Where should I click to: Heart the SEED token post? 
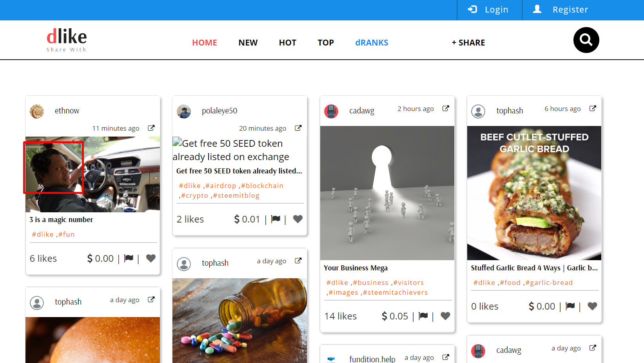click(298, 219)
